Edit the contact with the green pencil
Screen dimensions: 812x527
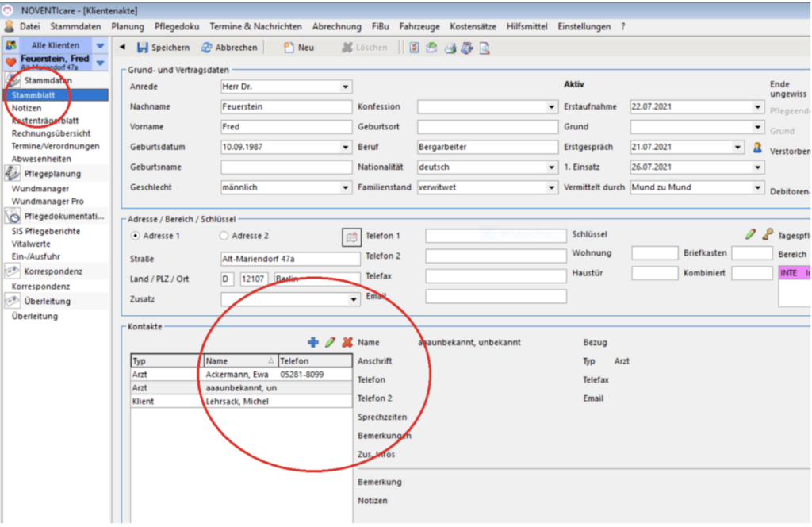pos(330,342)
